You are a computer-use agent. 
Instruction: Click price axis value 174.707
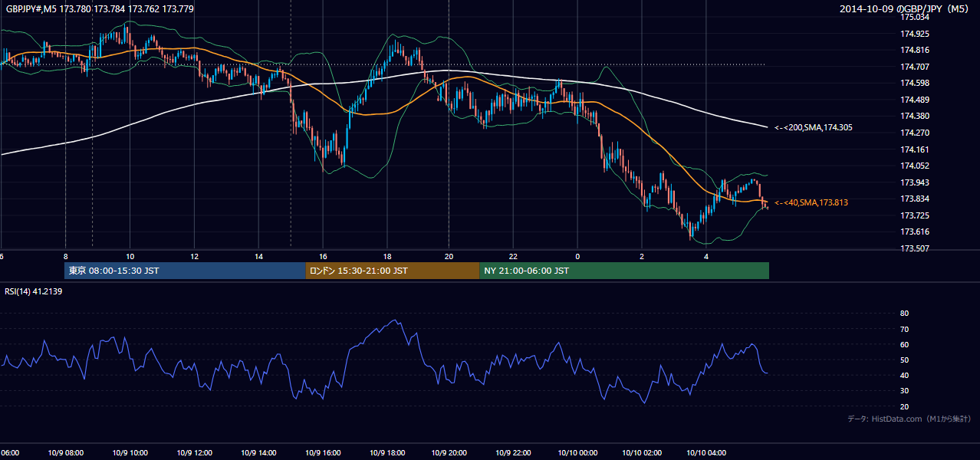pyautogui.click(x=914, y=67)
